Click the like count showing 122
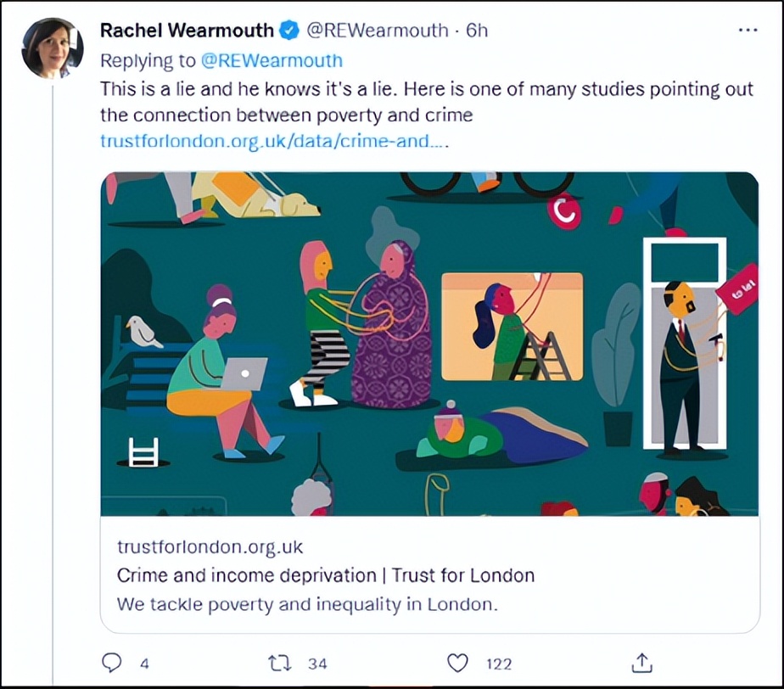Viewport: 784px width, 689px height. (497, 664)
